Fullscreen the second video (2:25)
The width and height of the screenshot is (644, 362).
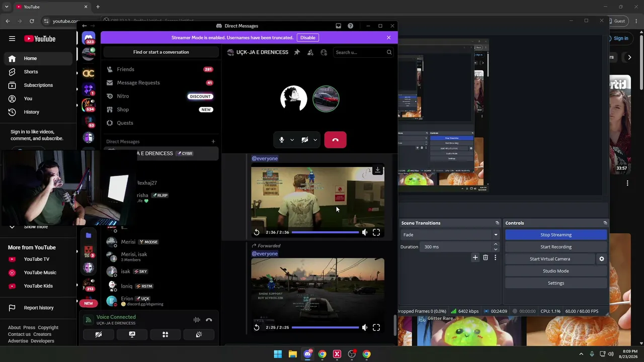pyautogui.click(x=376, y=327)
